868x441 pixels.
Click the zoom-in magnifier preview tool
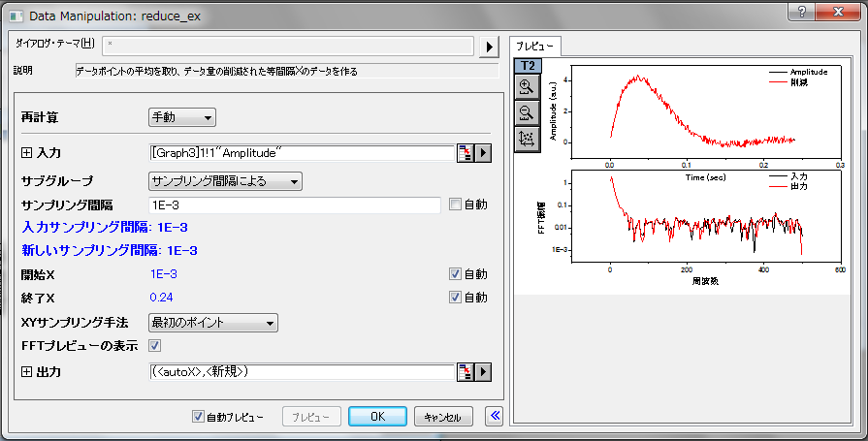(527, 86)
